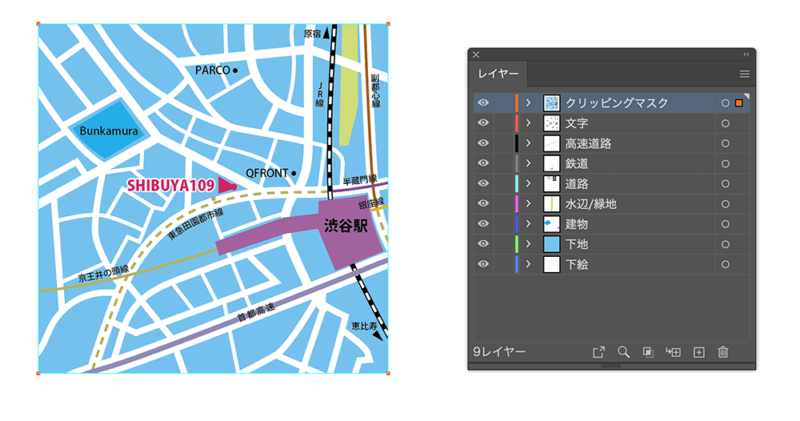Select the 高速道路 layer name

(x=588, y=143)
